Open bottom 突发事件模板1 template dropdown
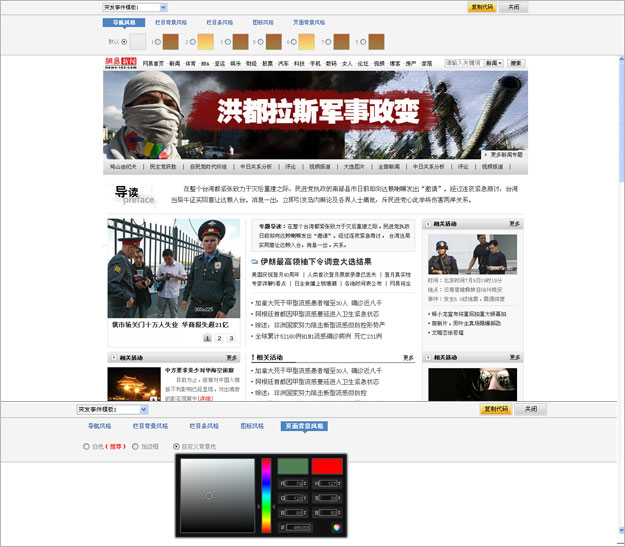Screen dimensions: 625x547 [x=112, y=409]
